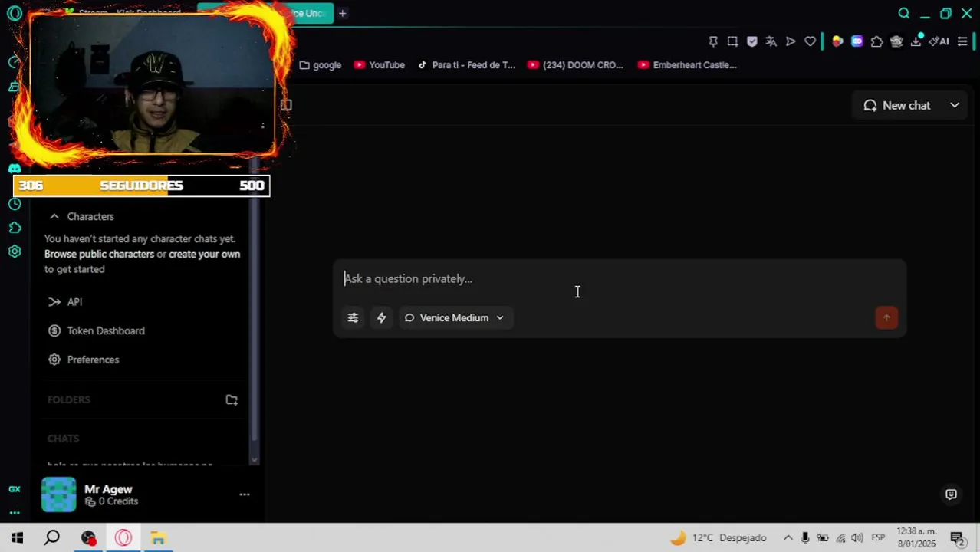Collapse the Characters section
The width and height of the screenshot is (980, 552).
[54, 216]
